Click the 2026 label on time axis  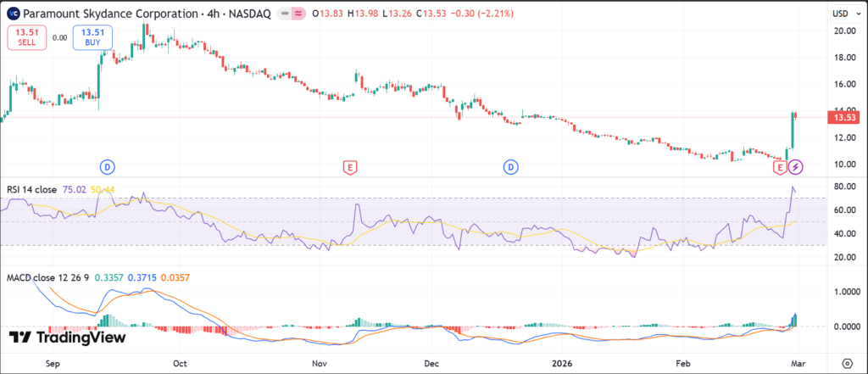click(560, 361)
